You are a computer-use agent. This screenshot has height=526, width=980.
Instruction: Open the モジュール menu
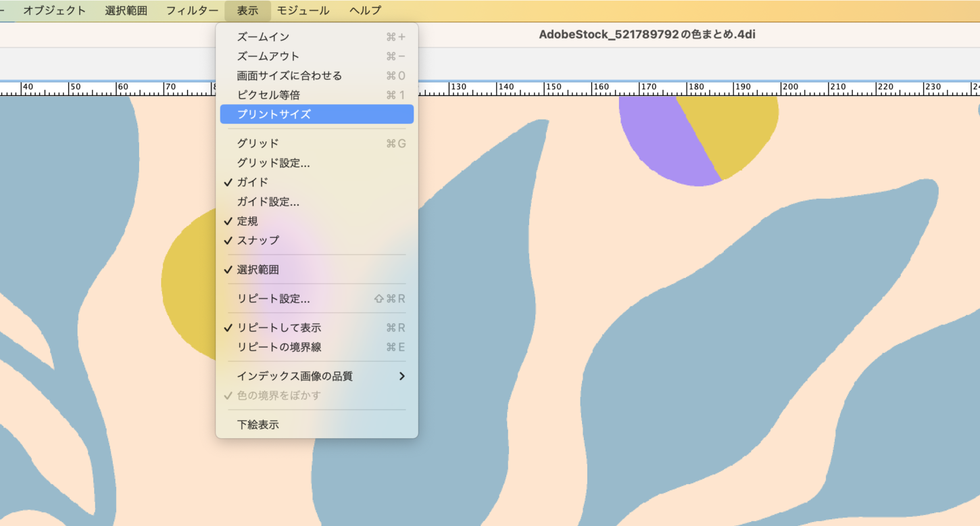click(x=303, y=11)
